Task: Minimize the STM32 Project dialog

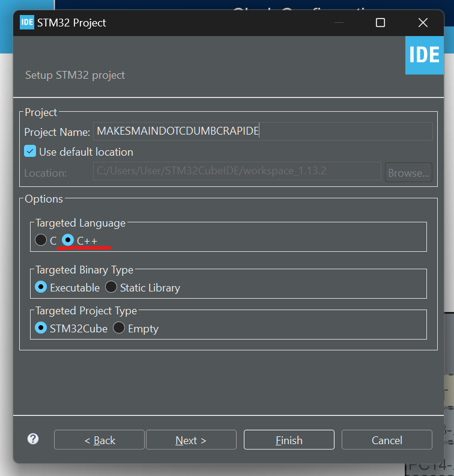Action: pyautogui.click(x=339, y=23)
